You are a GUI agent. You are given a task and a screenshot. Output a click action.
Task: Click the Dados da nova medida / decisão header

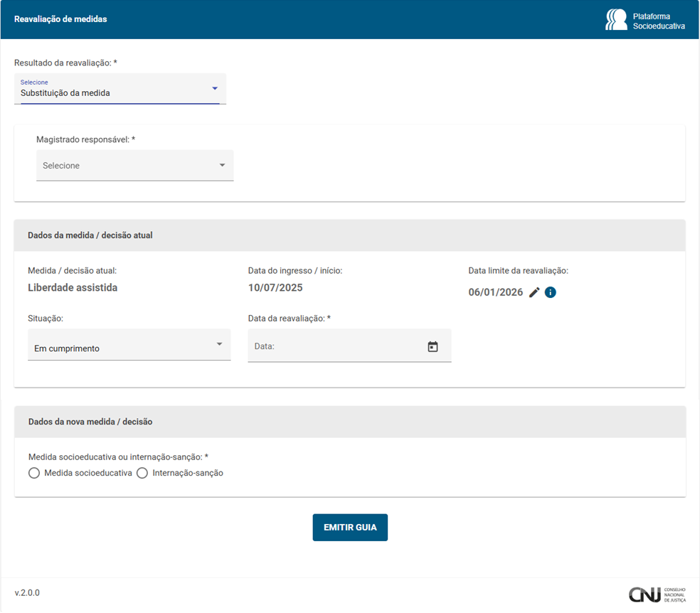[90, 422]
